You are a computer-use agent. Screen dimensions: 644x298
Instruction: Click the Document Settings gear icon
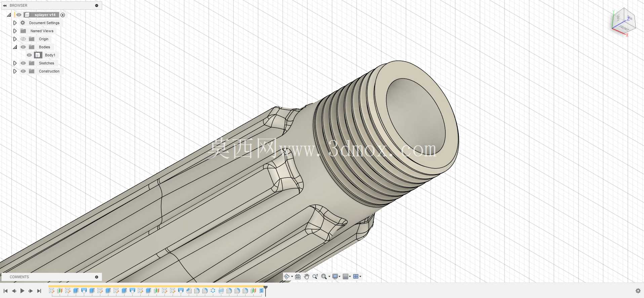23,23
